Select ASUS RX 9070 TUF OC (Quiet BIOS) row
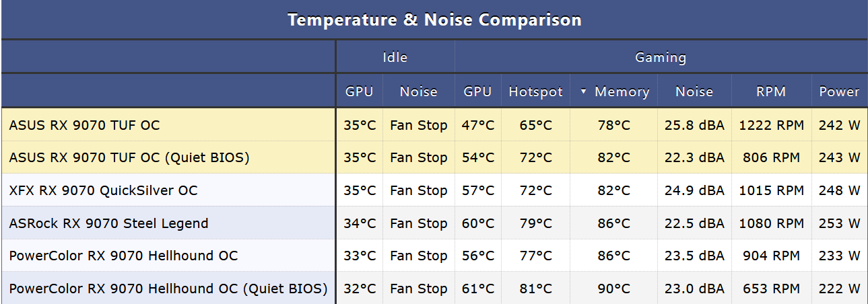The image size is (868, 304). [434, 157]
